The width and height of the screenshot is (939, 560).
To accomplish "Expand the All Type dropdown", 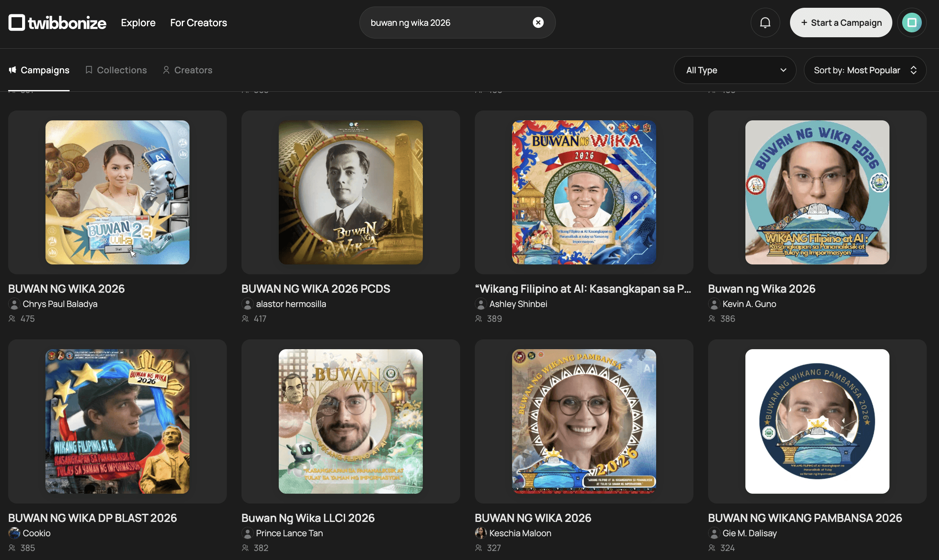I will point(735,70).
